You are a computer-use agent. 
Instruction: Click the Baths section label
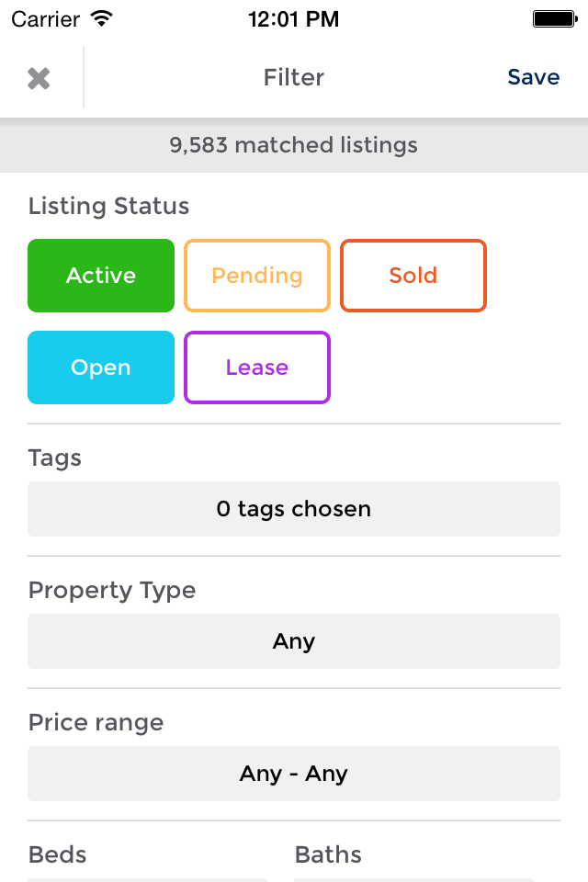(x=327, y=854)
